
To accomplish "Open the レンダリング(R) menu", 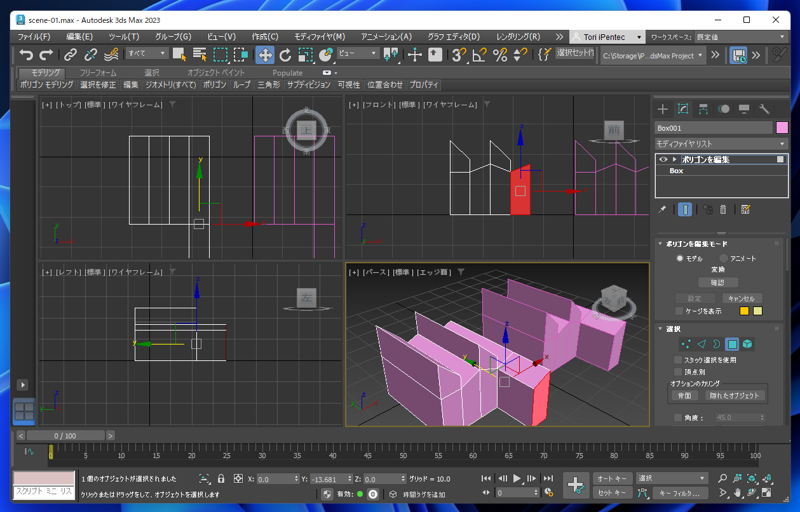I will (518, 37).
